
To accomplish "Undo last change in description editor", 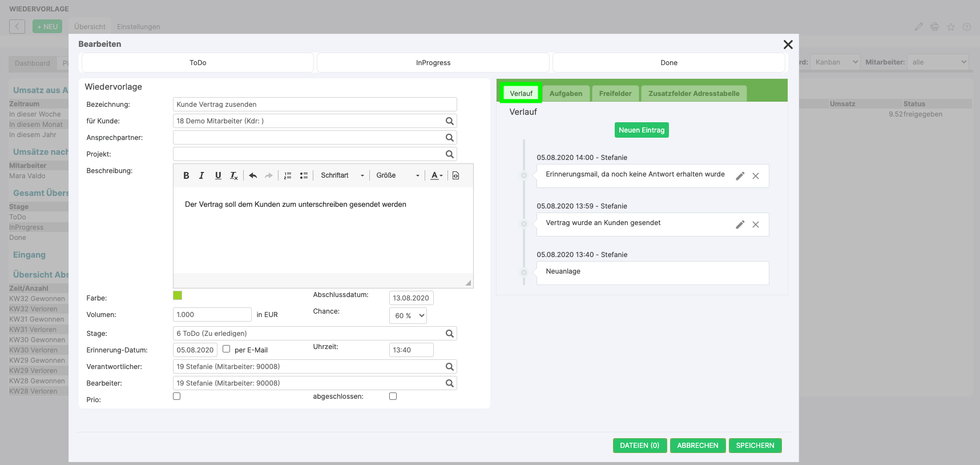I will click(253, 175).
